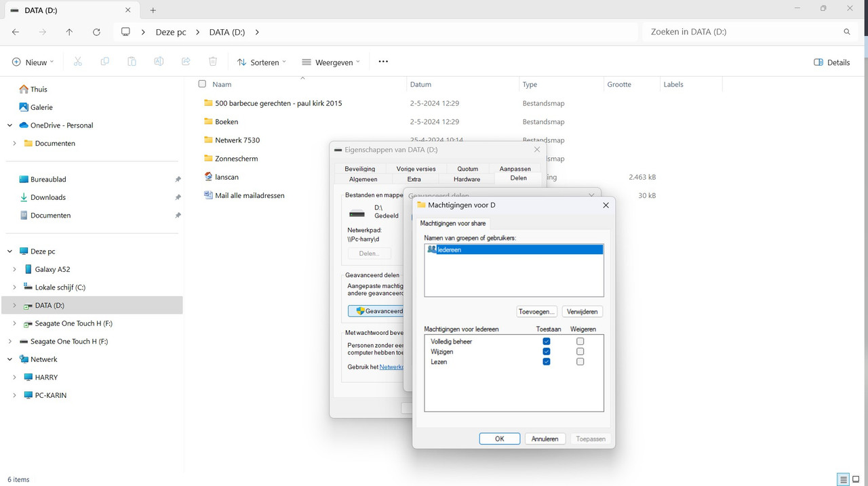Expand Documenten under OneDrive
This screenshot has height=486, width=868.
(x=14, y=144)
